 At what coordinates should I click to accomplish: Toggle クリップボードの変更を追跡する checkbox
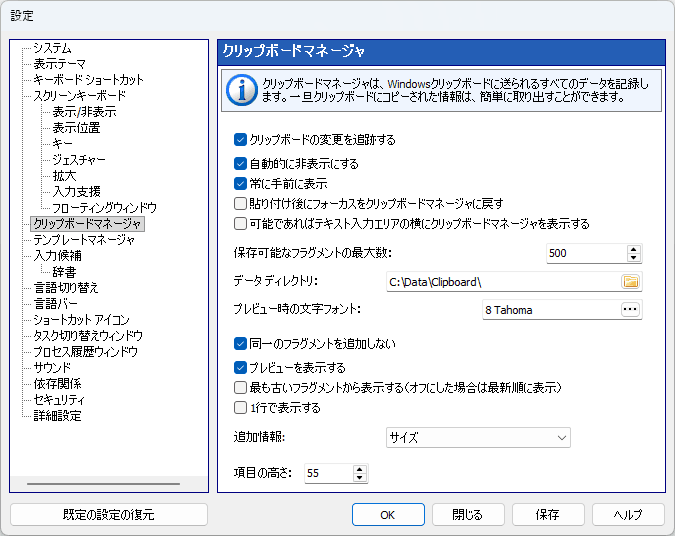(x=240, y=139)
